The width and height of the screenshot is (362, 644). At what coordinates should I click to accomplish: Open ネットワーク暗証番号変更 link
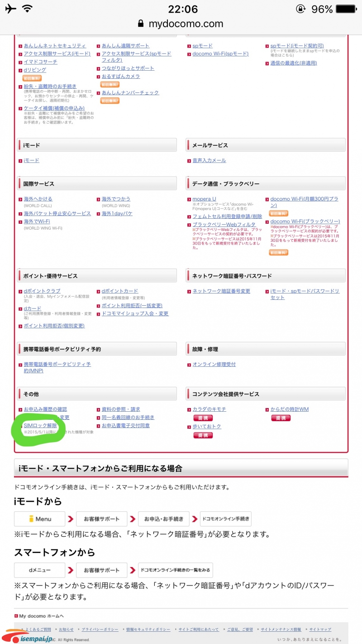[x=221, y=291]
